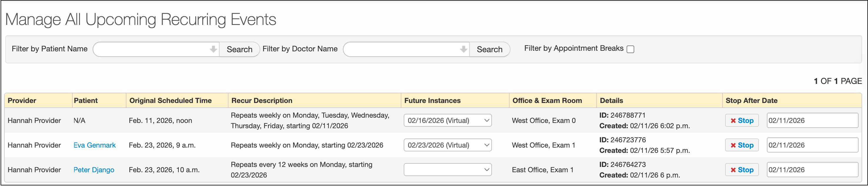Click the Original Scheduled Time column header
Viewport: 868px width, 186px height.
170,101
